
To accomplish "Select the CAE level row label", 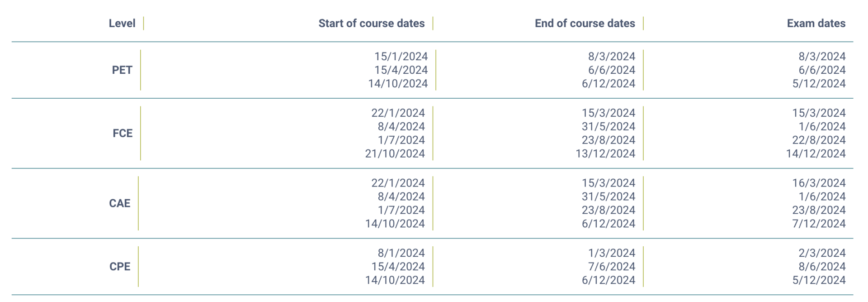I will pyautogui.click(x=120, y=203).
